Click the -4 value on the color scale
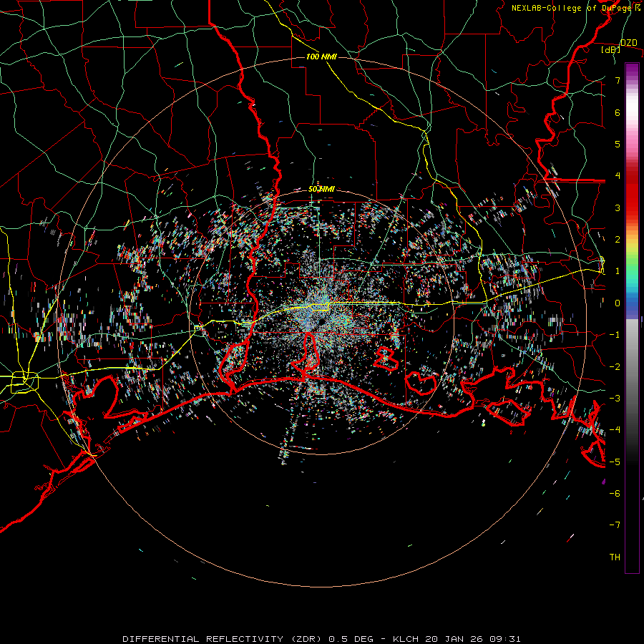This screenshot has width=644, height=644. [x=615, y=430]
